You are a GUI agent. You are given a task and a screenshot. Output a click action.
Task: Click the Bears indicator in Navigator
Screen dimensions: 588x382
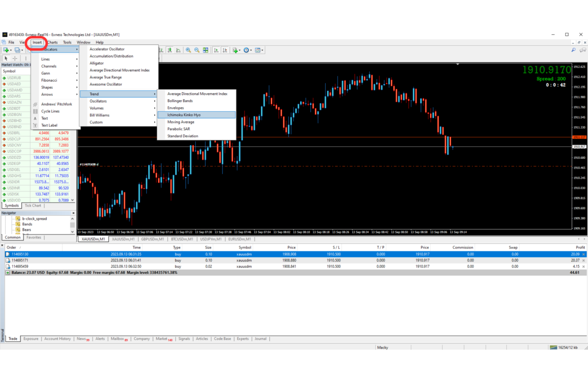pos(26,230)
